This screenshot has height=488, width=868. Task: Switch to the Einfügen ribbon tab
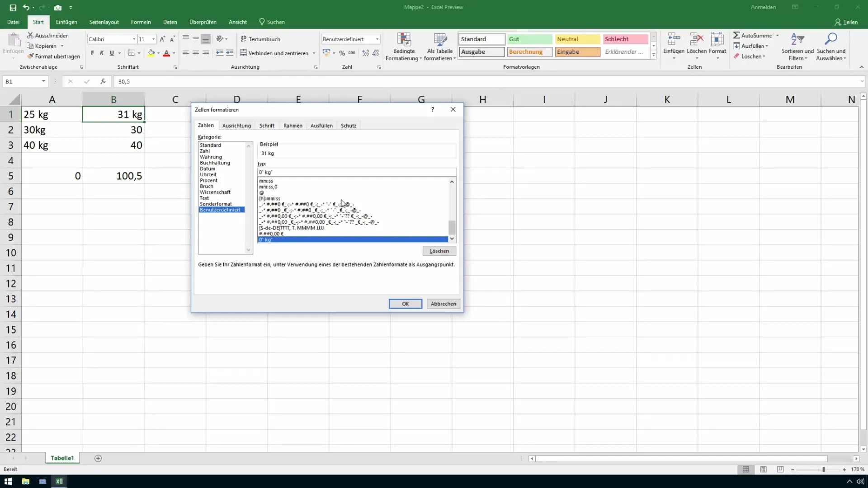click(66, 22)
